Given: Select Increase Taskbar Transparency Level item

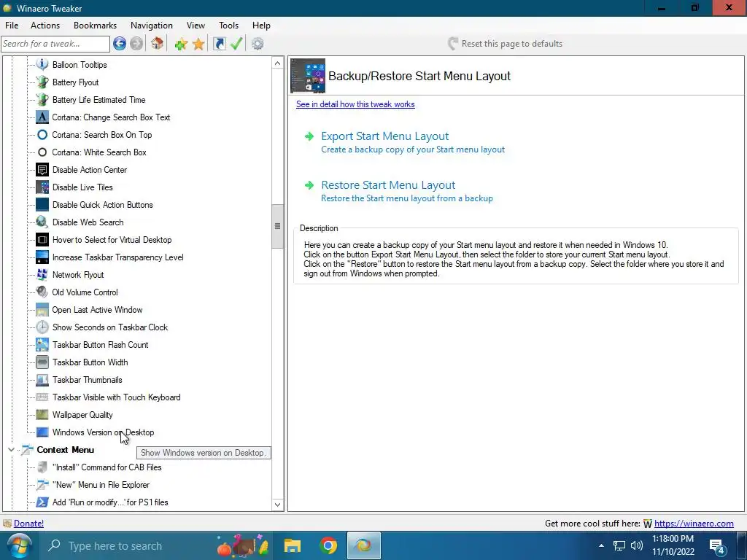Looking at the screenshot, I should [x=117, y=257].
